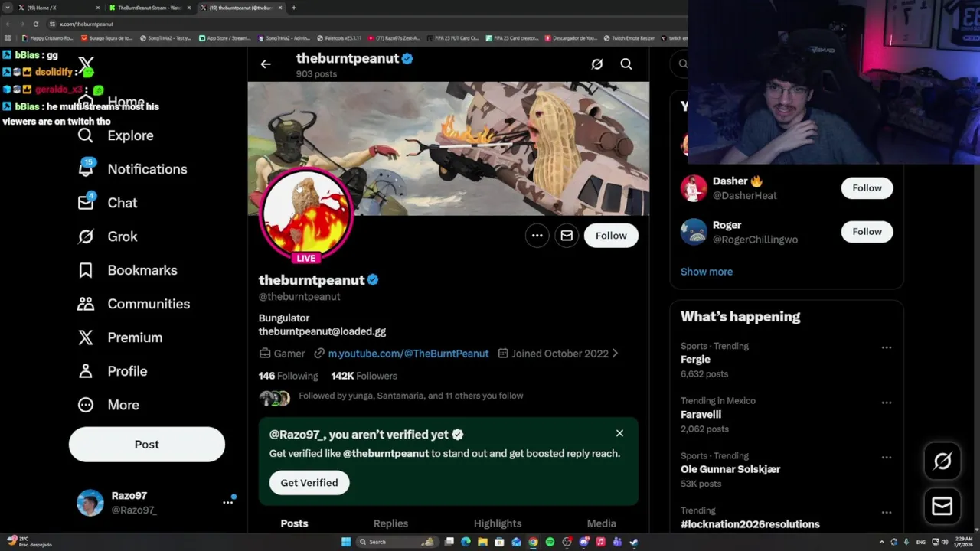
Task: Click the 146 Following count
Action: [288, 376]
